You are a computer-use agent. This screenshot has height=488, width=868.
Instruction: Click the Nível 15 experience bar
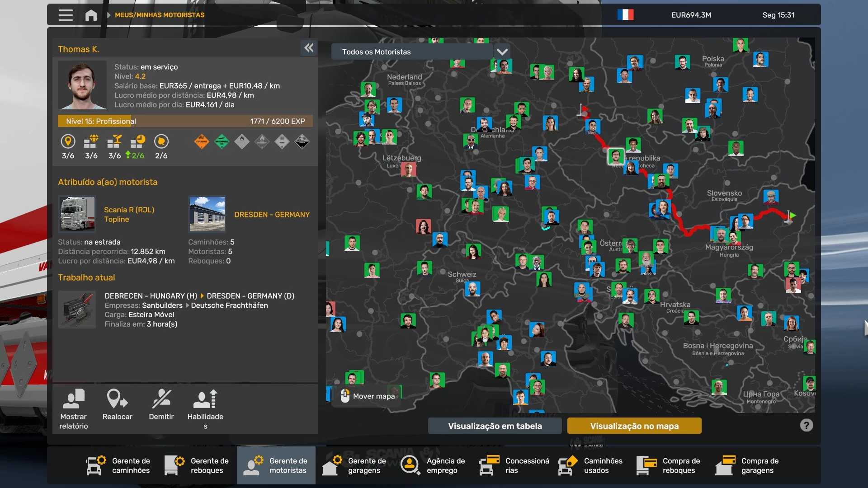(x=185, y=121)
